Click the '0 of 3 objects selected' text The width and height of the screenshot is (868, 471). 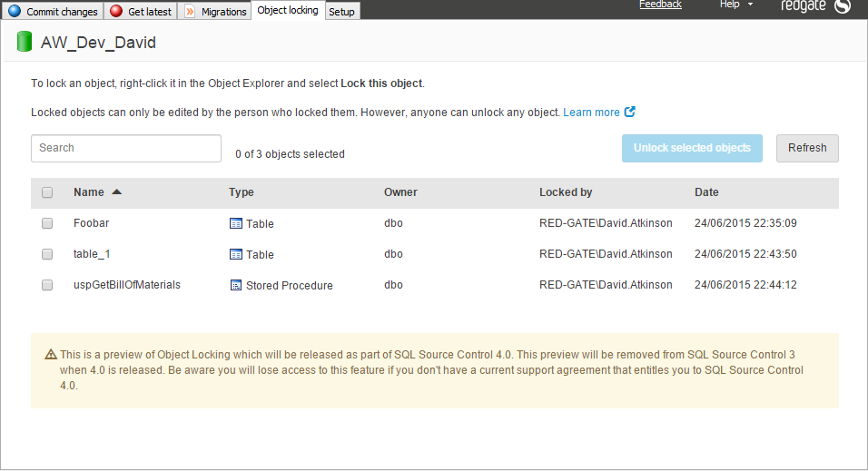290,154
